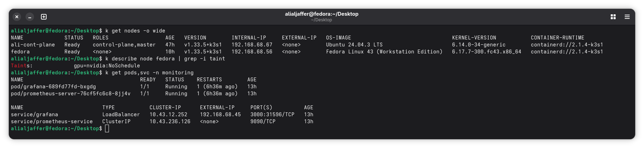
Task: Click the ali-cont-plane node name
Action: tap(33, 45)
